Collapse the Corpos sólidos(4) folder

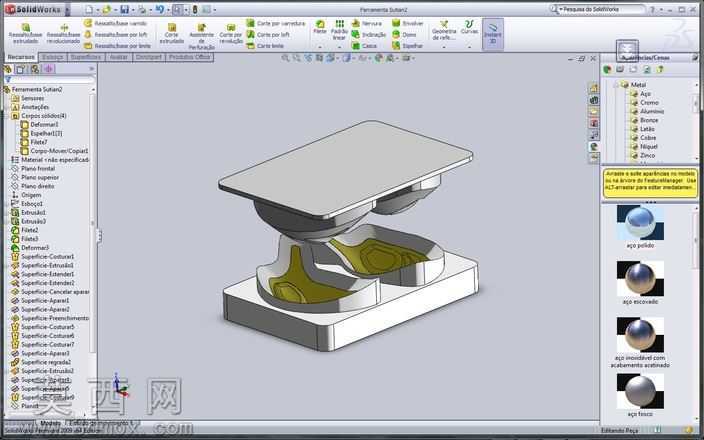tap(7, 115)
